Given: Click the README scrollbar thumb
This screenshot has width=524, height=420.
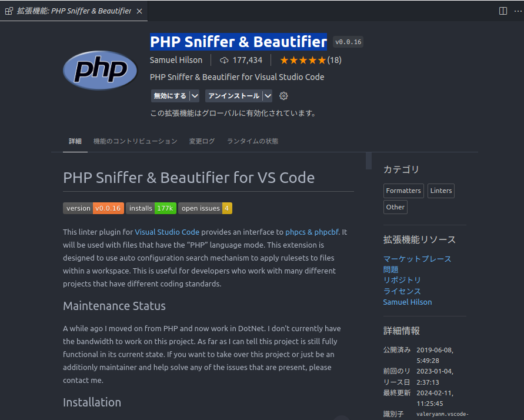Looking at the screenshot, I should tap(369, 161).
